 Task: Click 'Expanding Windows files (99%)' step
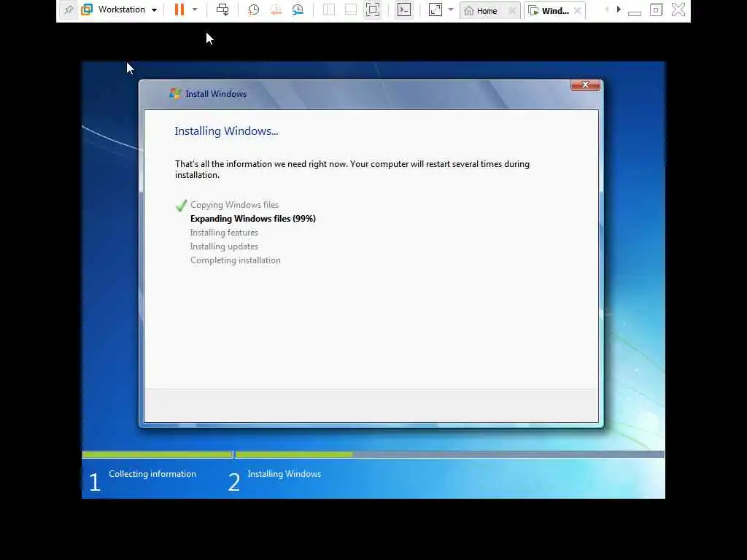pyautogui.click(x=253, y=219)
